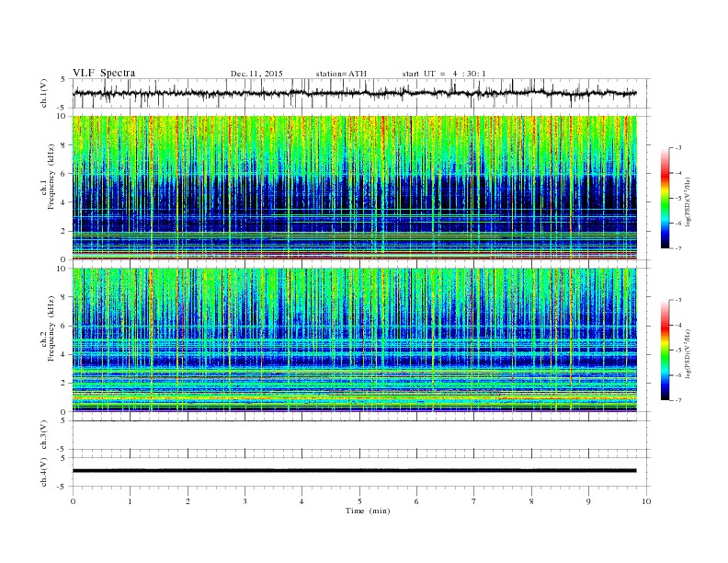Click the ch.2 spectrogram color scale bar
This screenshot has width=728, height=563.
(x=665, y=350)
